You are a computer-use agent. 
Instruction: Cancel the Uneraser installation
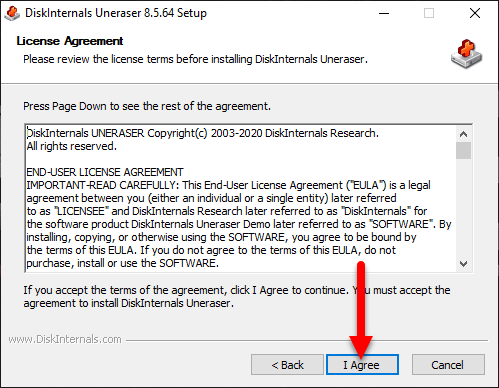tap(448, 365)
